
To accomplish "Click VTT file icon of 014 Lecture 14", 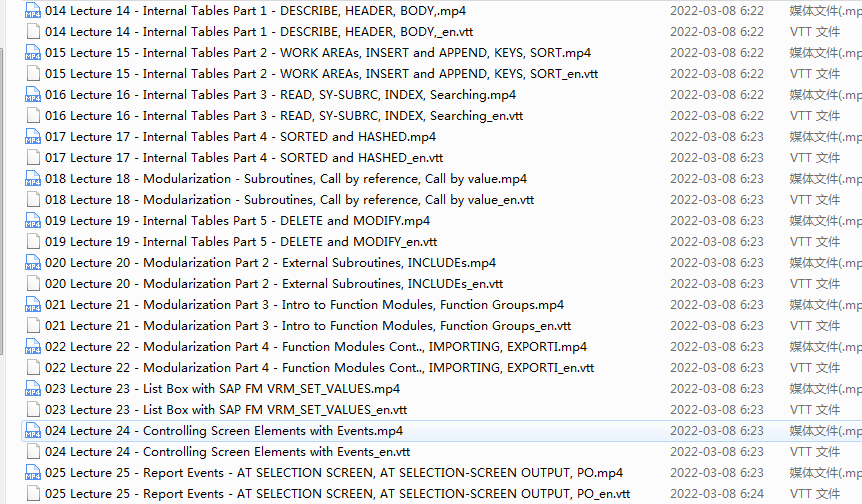I will pyautogui.click(x=33, y=31).
